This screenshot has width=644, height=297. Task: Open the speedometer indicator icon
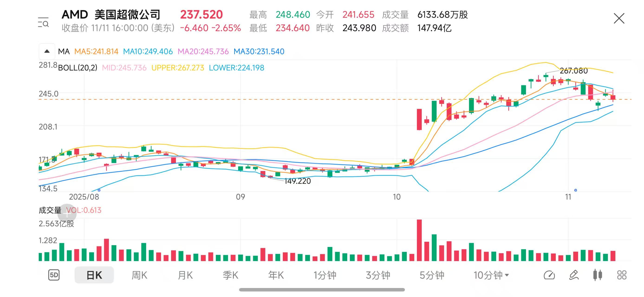tap(549, 275)
